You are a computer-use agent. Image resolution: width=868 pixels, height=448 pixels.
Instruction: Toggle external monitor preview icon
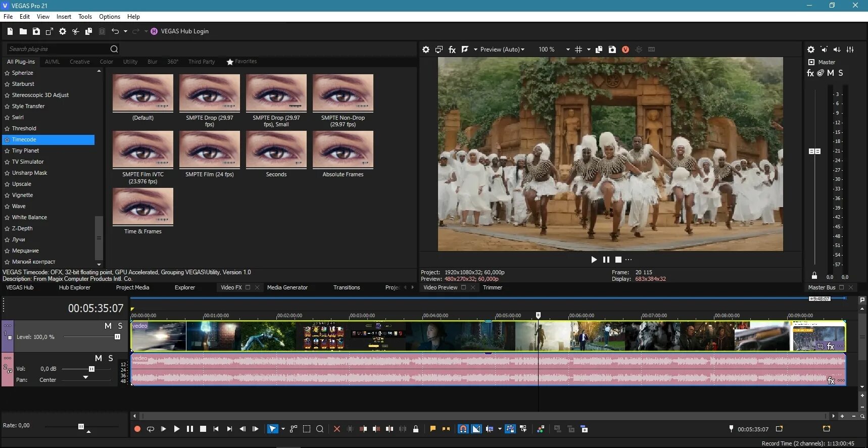pos(439,49)
